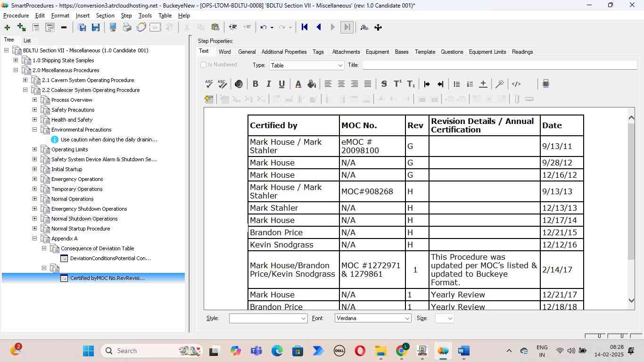The width and height of the screenshot is (644, 362).
Task: Open the Font dropdown showing Verdana
Action: [x=373, y=319]
